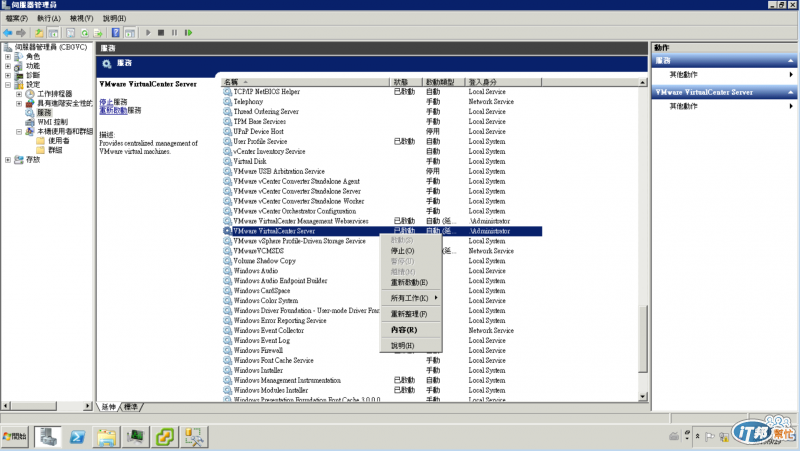Expand the 診斷 (Diagnostics) tree node
The width and height of the screenshot is (800, 451).
[x=8, y=76]
